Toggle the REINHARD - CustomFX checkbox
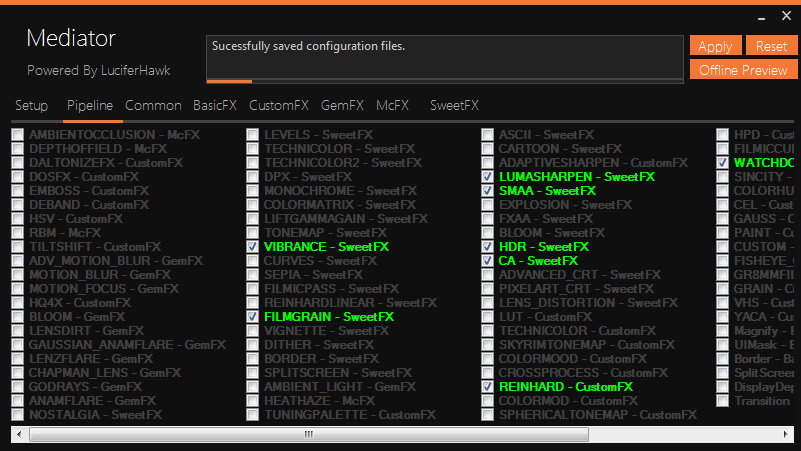The width and height of the screenshot is (801, 451). 488,386
